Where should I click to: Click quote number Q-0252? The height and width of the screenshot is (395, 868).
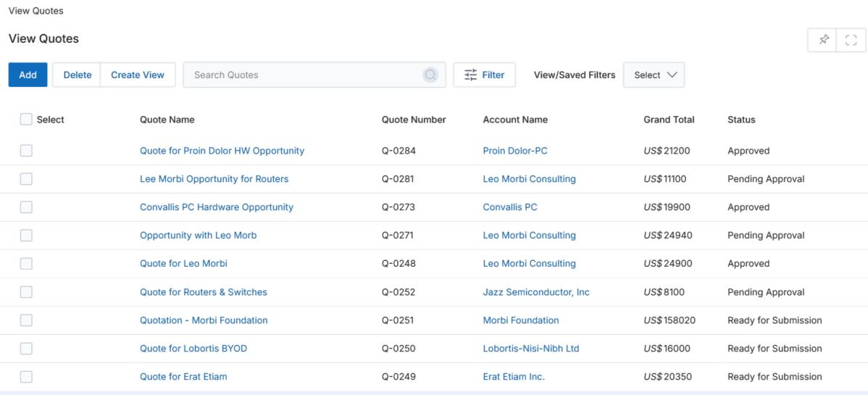[398, 292]
